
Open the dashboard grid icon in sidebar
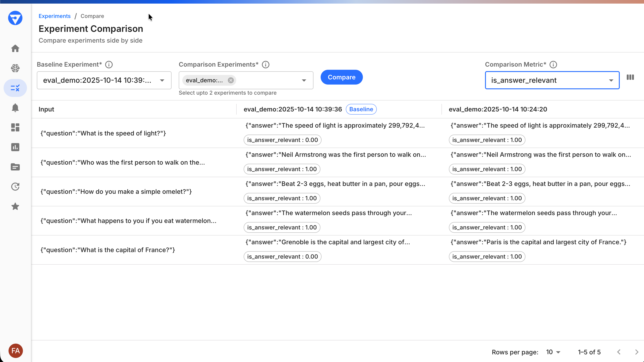pos(15,127)
